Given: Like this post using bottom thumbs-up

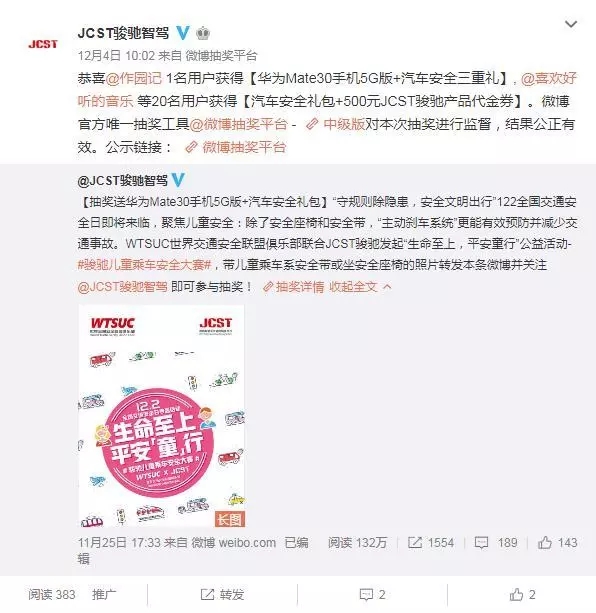Looking at the screenshot, I should click(x=523, y=595).
